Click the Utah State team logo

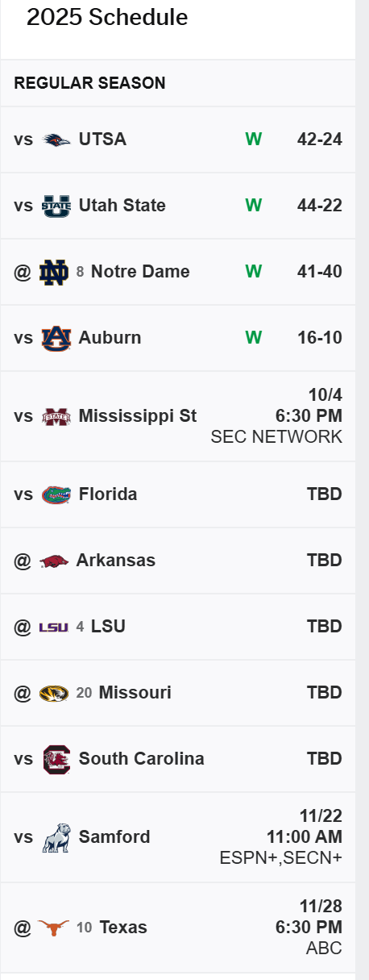click(56, 206)
